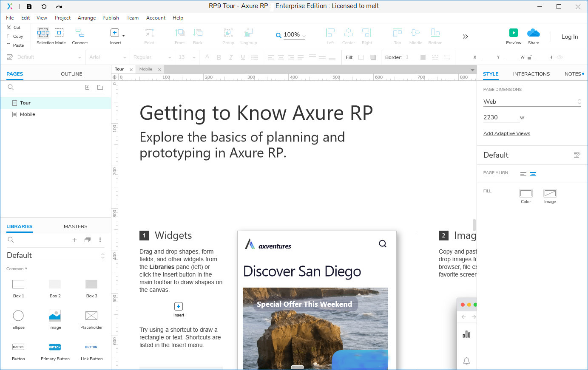This screenshot has width=588, height=370.
Task: Click the Point tool icon
Action: (149, 33)
